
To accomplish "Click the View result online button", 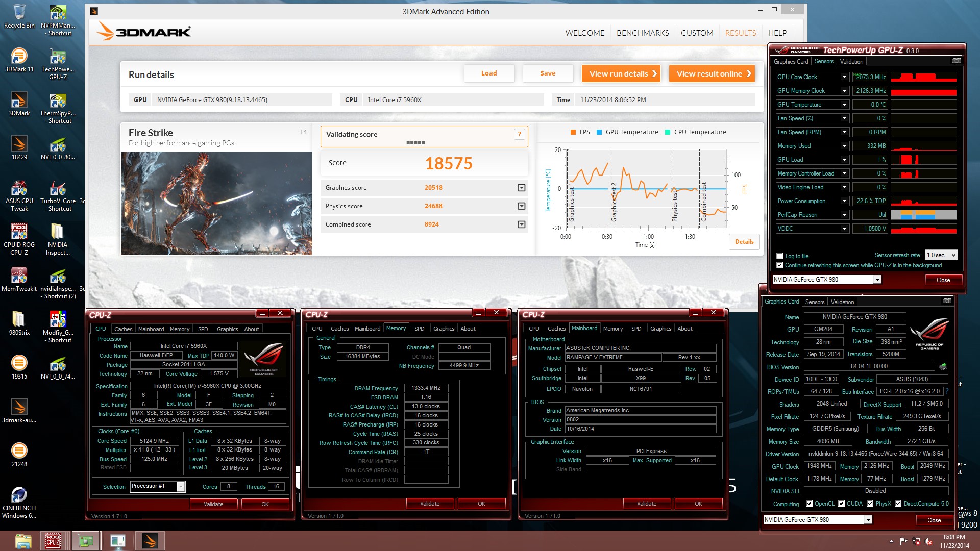I will pyautogui.click(x=712, y=73).
